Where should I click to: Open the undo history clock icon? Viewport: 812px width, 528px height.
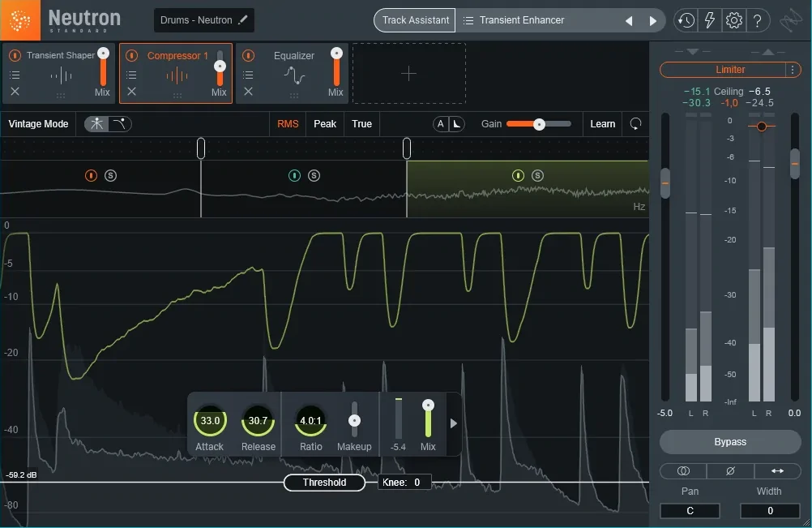click(686, 20)
